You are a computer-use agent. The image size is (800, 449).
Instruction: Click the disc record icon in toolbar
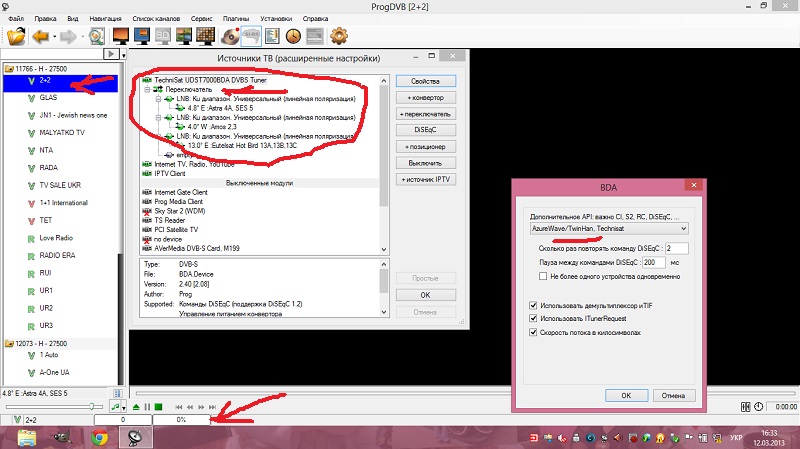point(229,38)
